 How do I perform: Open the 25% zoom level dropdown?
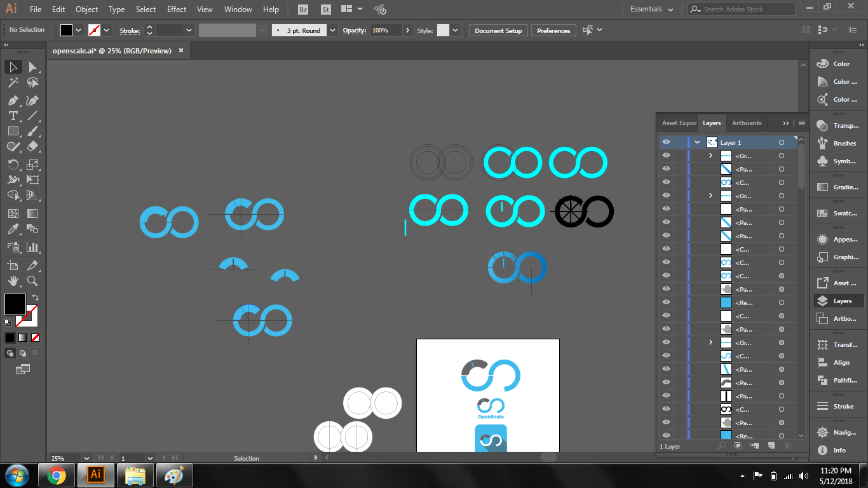(x=86, y=457)
